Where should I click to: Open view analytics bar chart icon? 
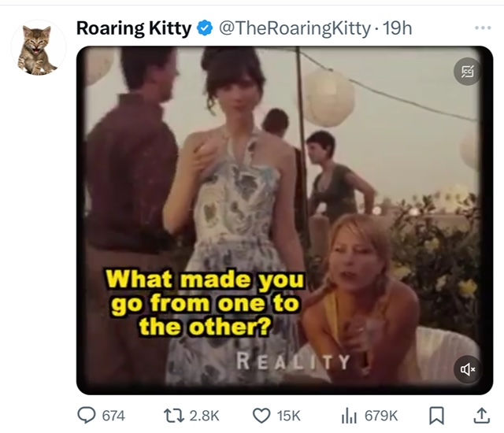(349, 415)
